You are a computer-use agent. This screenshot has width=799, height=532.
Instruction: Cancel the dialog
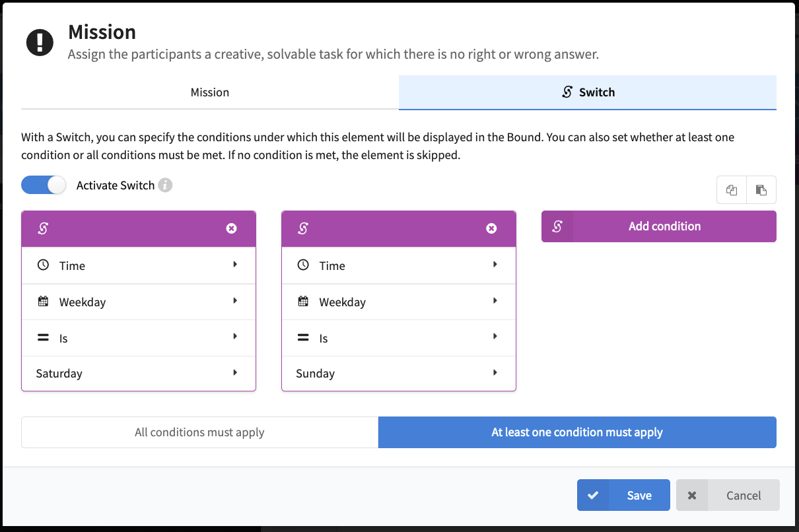(728, 495)
